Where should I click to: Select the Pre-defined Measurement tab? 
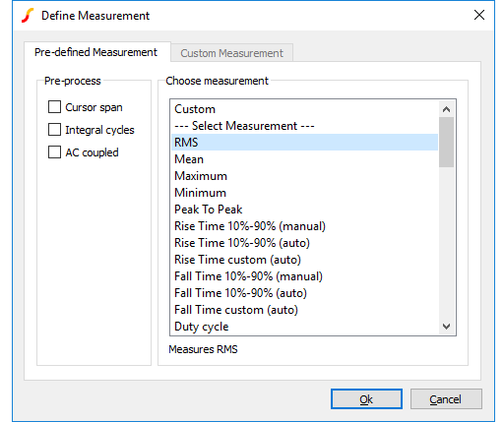point(95,52)
